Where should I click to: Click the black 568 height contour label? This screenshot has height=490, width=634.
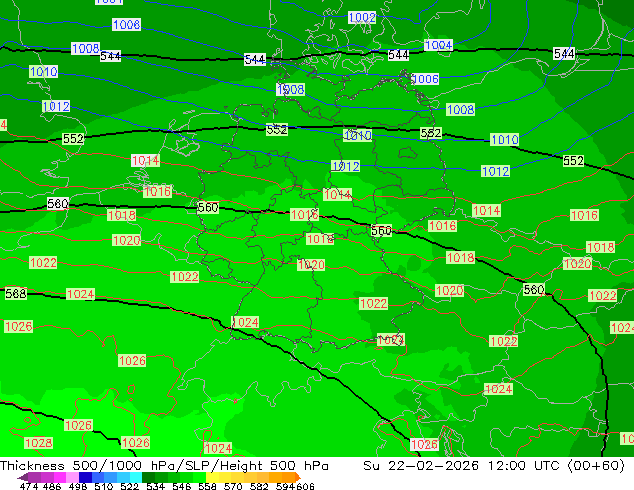(x=16, y=293)
